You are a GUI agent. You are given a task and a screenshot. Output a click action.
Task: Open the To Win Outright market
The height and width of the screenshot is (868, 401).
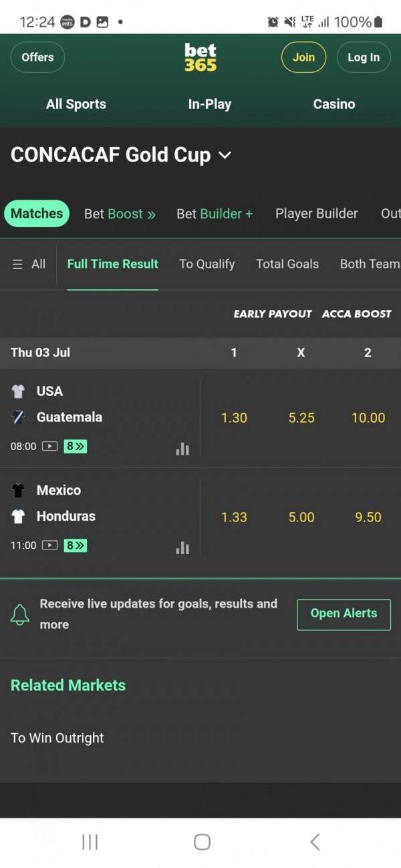pyautogui.click(x=57, y=738)
